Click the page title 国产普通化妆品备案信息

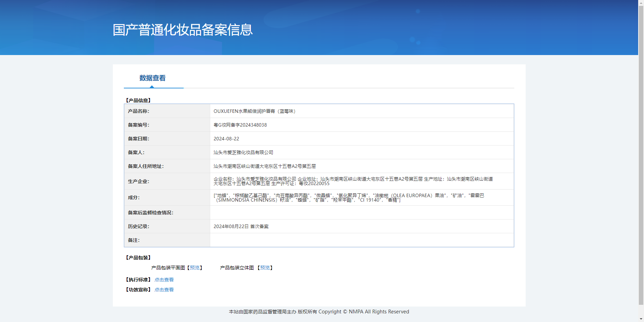coord(183,30)
